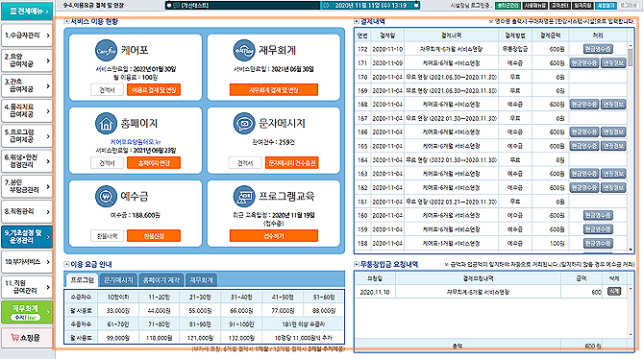
Task: Click the 132,000원 fee cell
Action: click(241, 338)
